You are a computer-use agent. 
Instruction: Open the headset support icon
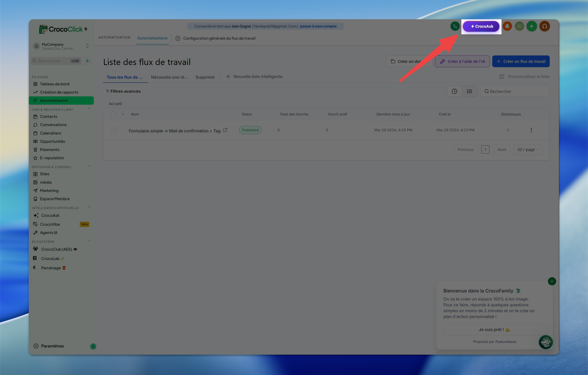[x=544, y=26]
